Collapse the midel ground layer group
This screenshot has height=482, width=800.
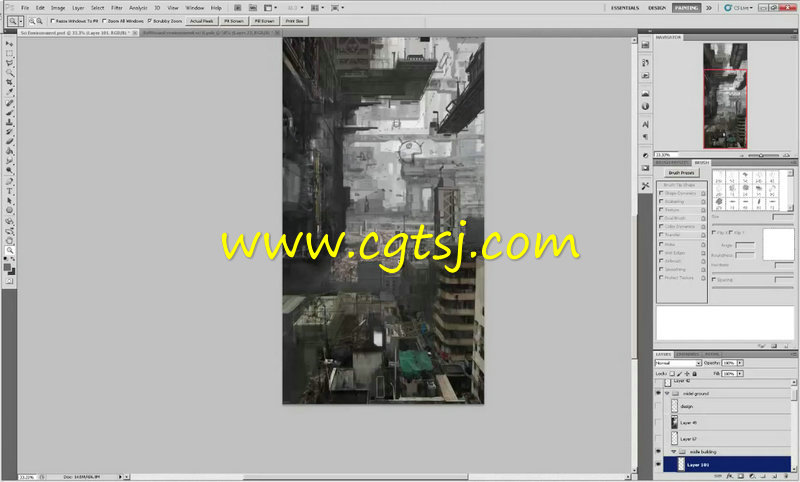point(667,394)
